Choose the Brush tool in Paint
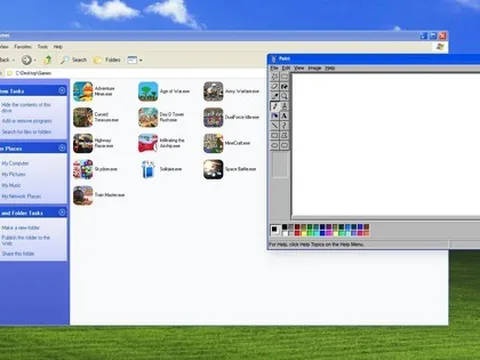Viewport: 480px width, 360px height. pos(284,106)
